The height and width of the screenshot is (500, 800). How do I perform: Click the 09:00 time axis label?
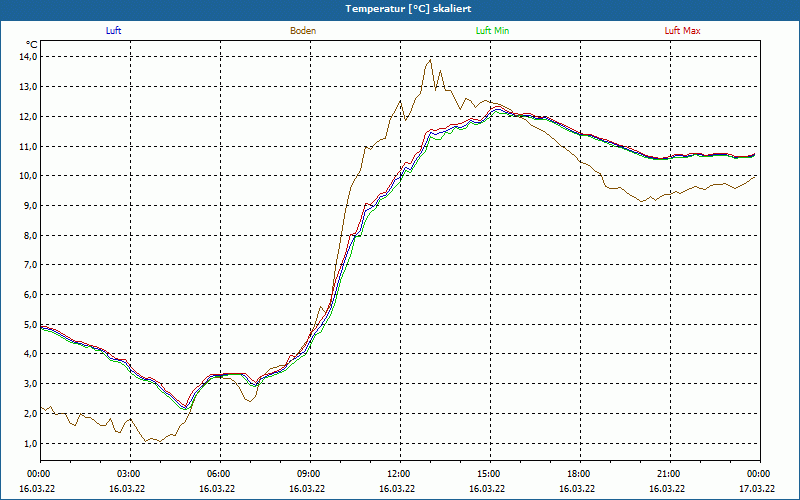tap(310, 474)
